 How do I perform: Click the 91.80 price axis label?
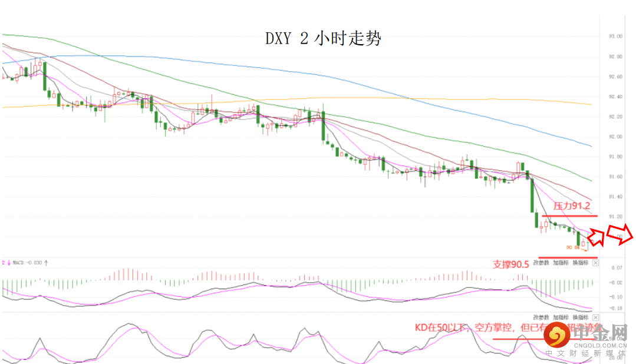pos(615,157)
